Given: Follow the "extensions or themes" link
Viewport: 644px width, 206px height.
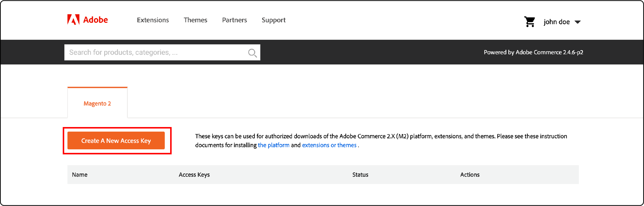Looking at the screenshot, I should (329, 145).
